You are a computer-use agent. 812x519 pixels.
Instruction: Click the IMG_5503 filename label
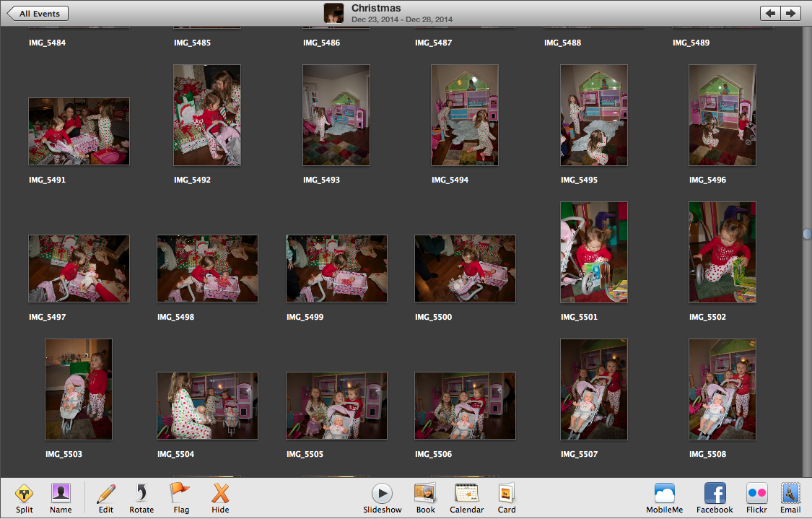[x=64, y=454]
